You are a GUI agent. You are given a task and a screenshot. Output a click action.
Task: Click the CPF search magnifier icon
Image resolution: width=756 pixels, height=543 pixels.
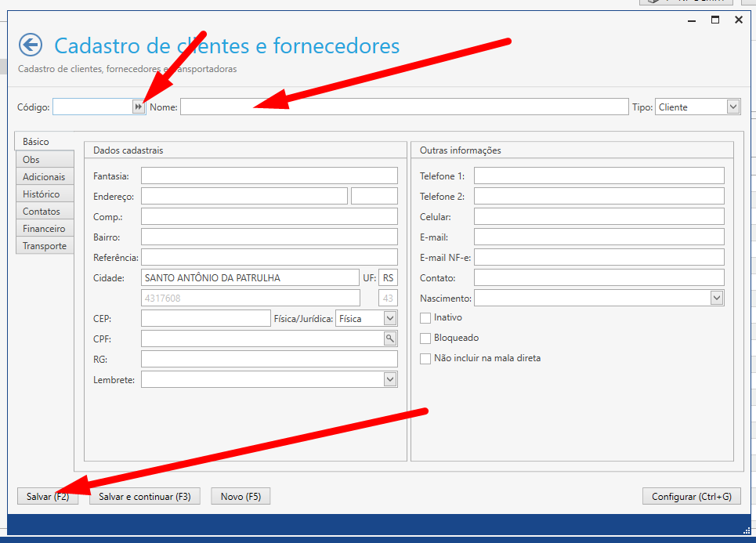pyautogui.click(x=389, y=338)
